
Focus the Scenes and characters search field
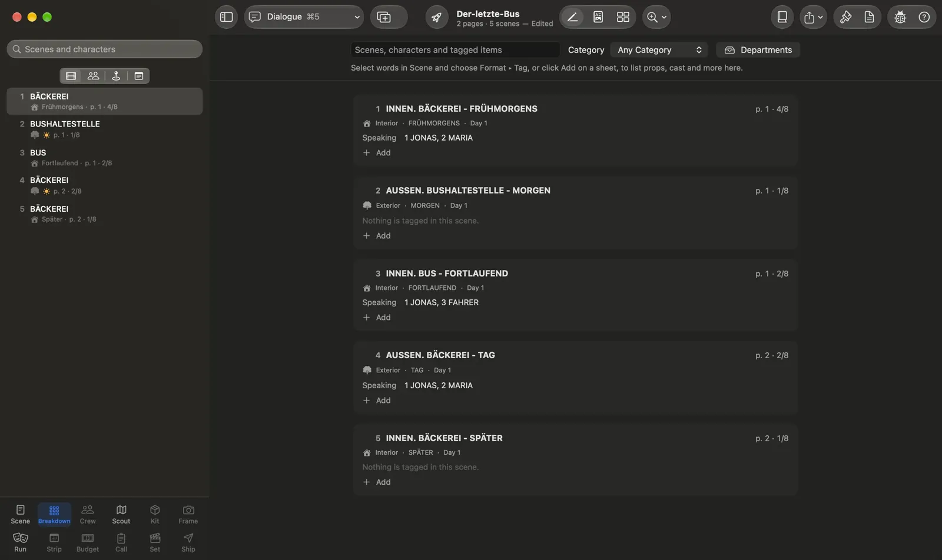(x=105, y=49)
